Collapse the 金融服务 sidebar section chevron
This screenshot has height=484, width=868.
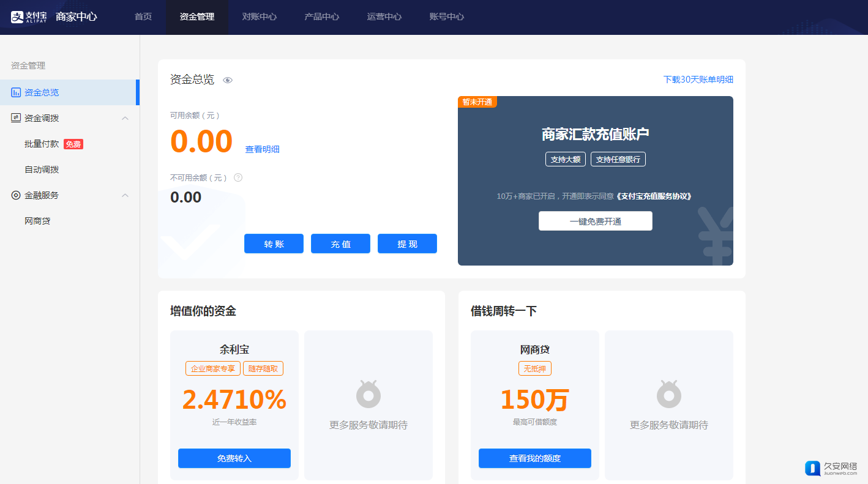click(125, 195)
